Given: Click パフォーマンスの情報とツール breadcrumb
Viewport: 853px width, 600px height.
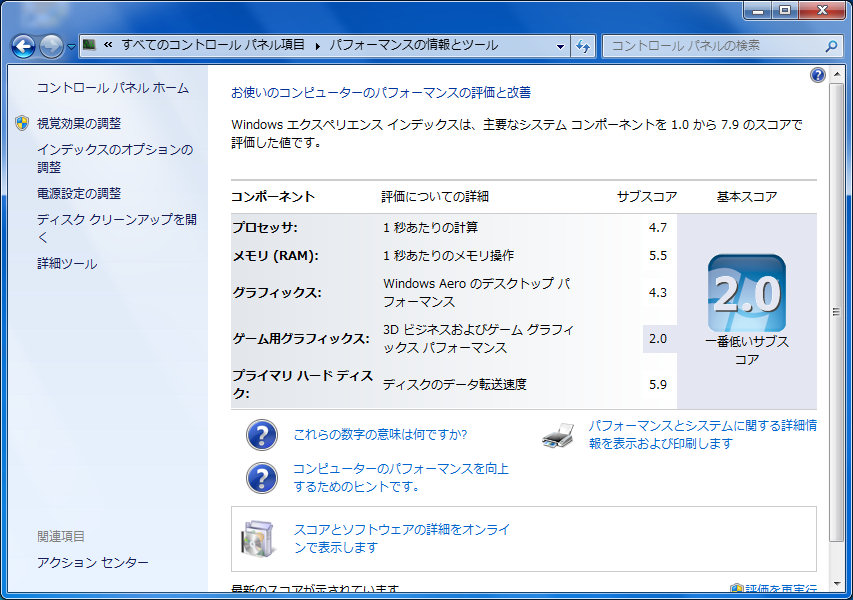Looking at the screenshot, I should pyautogui.click(x=413, y=45).
